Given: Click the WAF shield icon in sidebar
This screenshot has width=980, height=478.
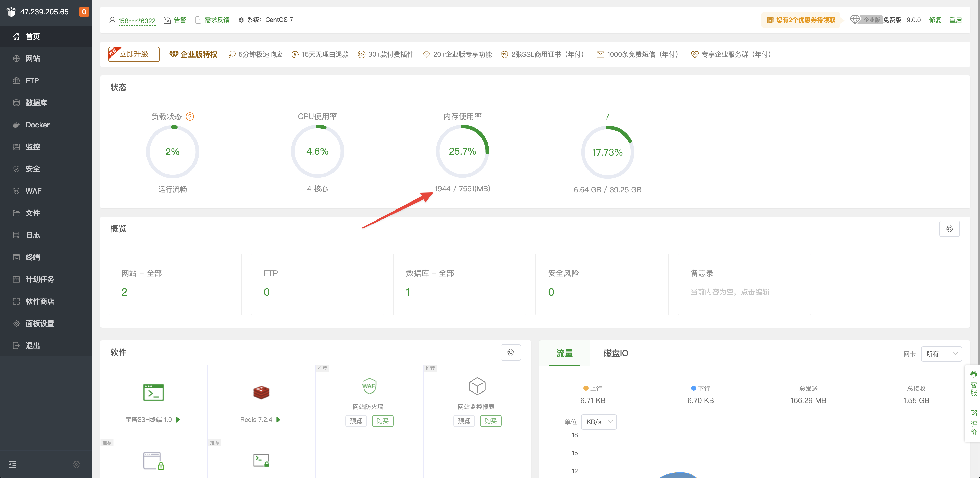Looking at the screenshot, I should click(x=16, y=191).
